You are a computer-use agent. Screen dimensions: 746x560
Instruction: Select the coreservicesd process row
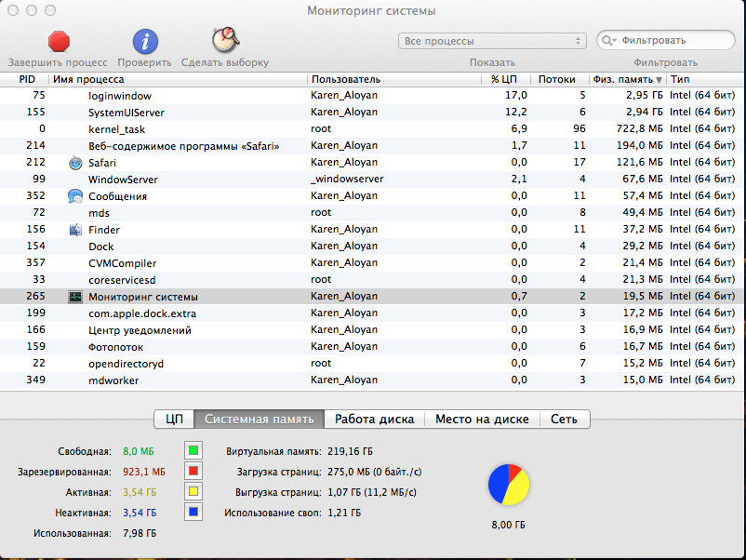[x=372, y=280]
